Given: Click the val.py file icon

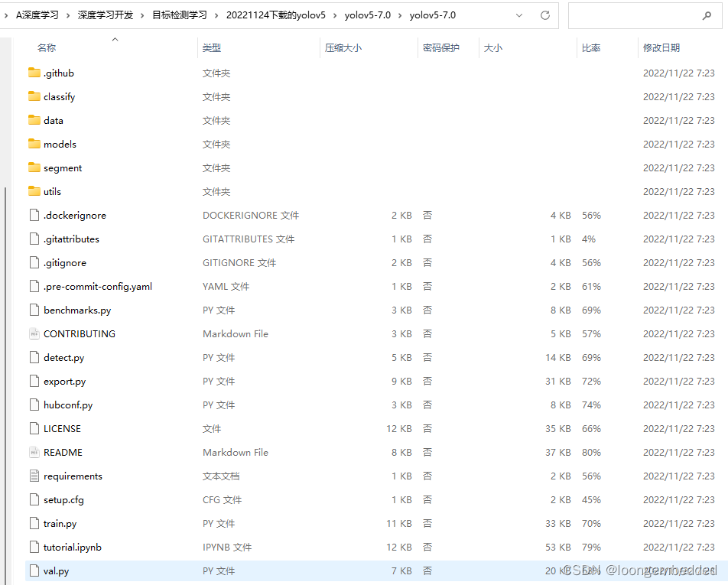Looking at the screenshot, I should tap(34, 570).
